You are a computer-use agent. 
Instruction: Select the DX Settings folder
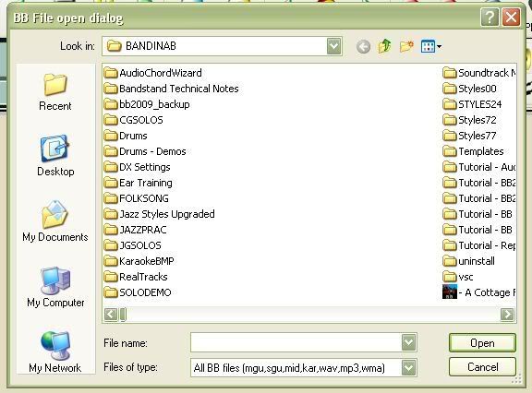(x=138, y=167)
